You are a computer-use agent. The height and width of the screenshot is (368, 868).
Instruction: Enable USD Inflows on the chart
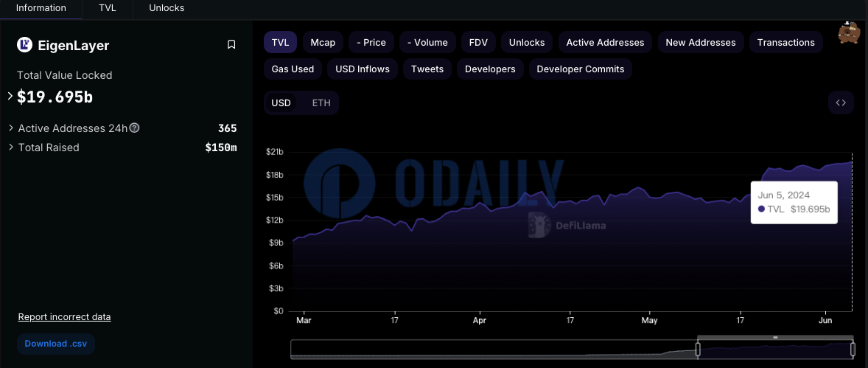pos(362,69)
